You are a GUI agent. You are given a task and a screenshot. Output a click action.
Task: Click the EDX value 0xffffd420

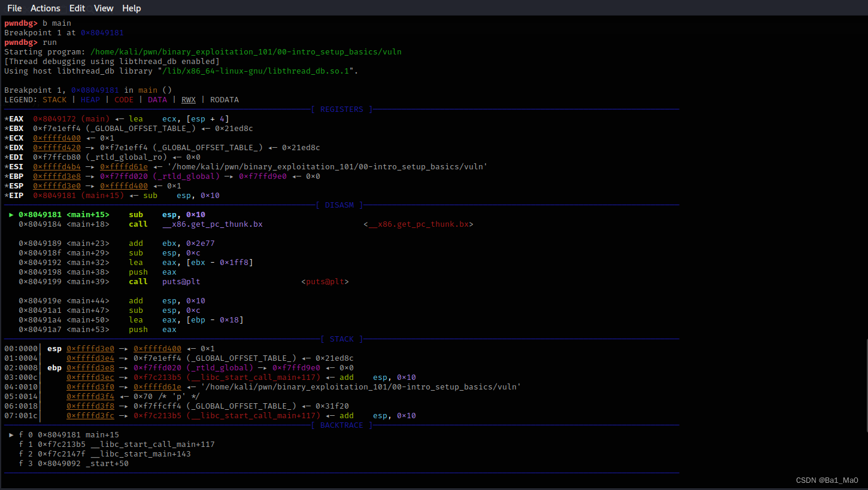click(57, 148)
